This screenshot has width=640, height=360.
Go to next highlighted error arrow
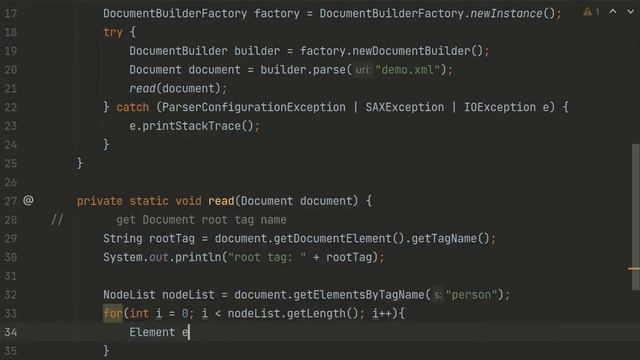point(631,12)
